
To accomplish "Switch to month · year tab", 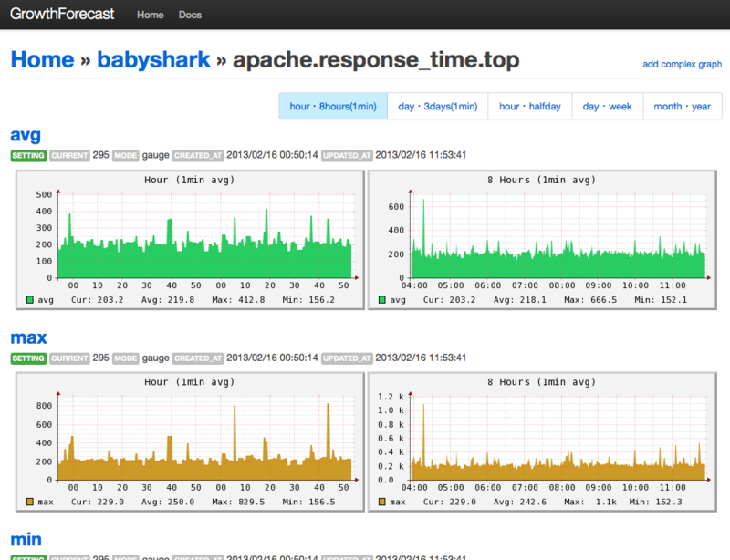I will tap(682, 106).
